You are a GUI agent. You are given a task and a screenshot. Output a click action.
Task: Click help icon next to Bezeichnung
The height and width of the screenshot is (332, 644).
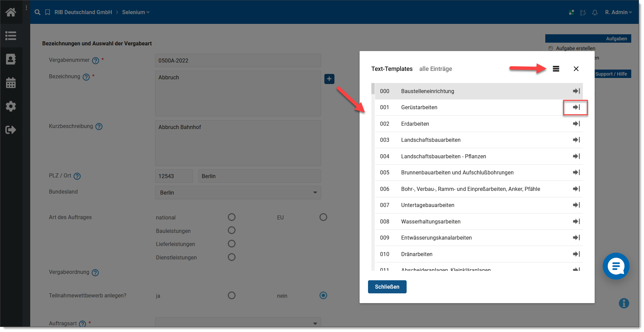click(86, 77)
